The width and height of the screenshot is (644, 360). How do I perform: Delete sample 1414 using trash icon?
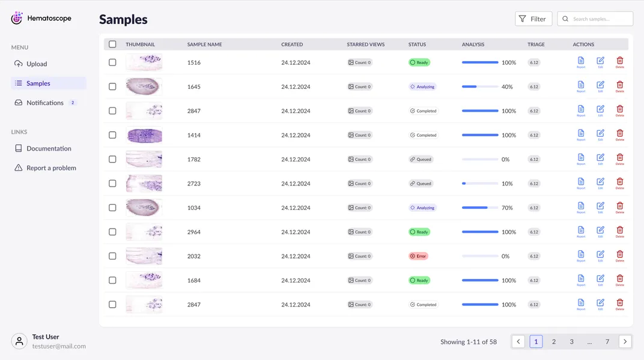point(619,134)
